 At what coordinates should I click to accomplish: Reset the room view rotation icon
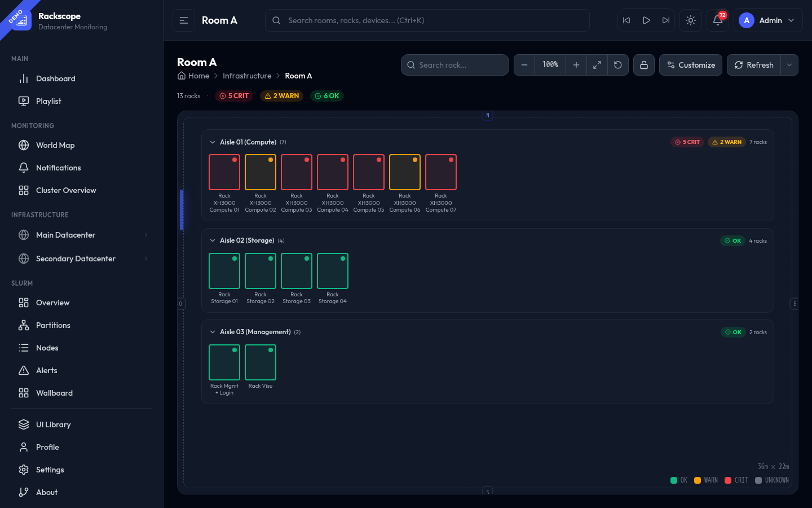(x=618, y=65)
